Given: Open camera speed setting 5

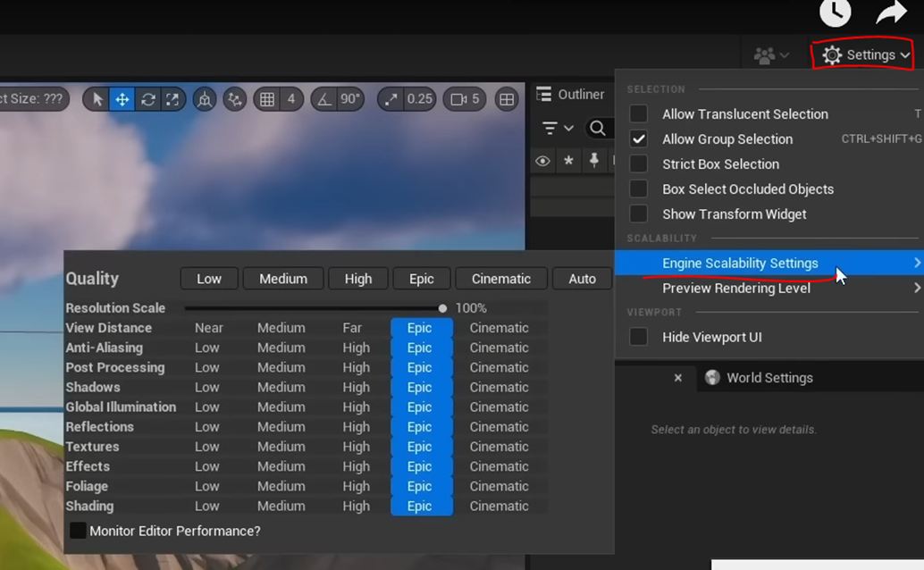Looking at the screenshot, I should coord(465,99).
